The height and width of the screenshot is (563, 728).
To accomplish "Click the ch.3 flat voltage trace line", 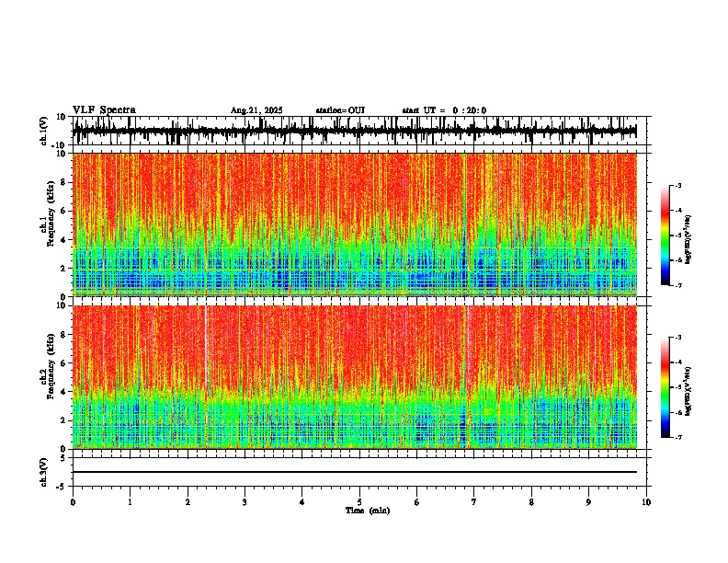I will [x=354, y=472].
